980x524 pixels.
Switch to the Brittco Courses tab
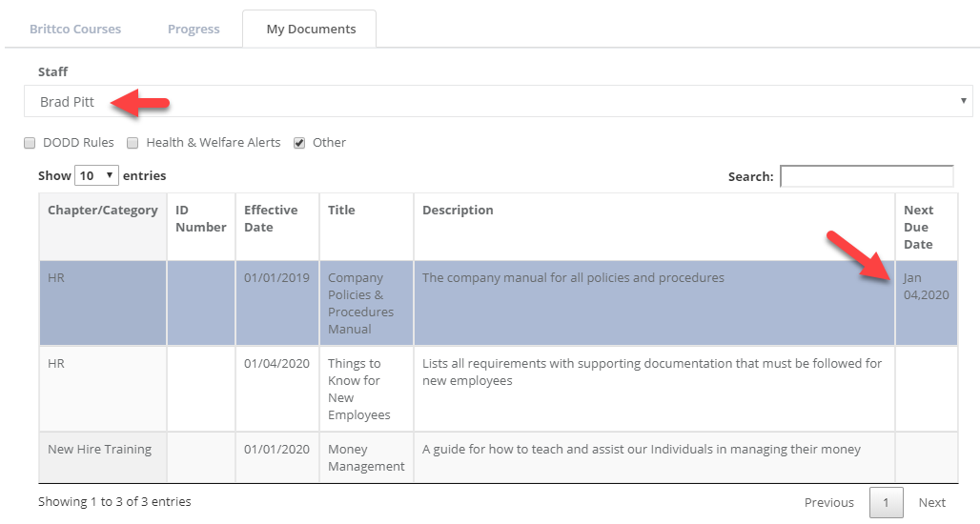(x=75, y=30)
